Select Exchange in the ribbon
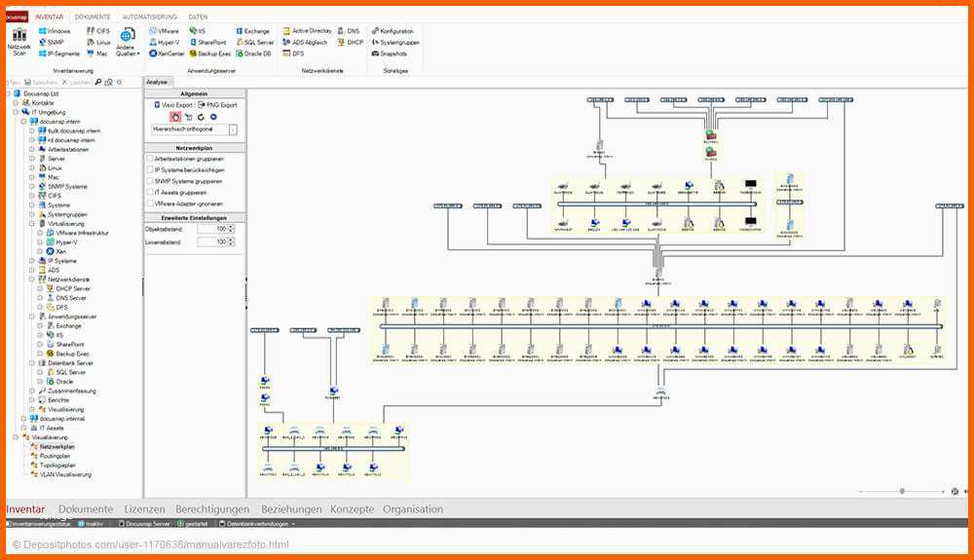The width and height of the screenshot is (974, 560). coord(253,31)
